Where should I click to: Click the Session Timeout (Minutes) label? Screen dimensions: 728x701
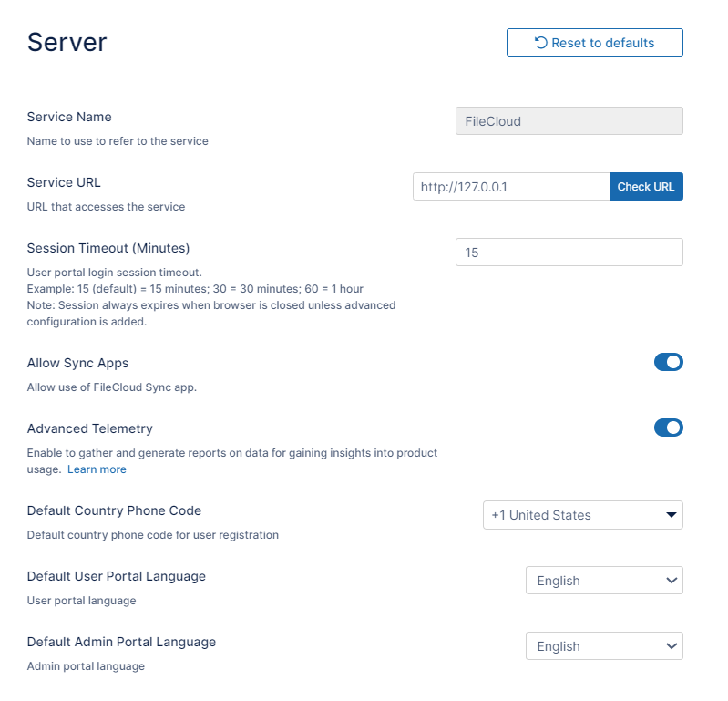pos(108,248)
